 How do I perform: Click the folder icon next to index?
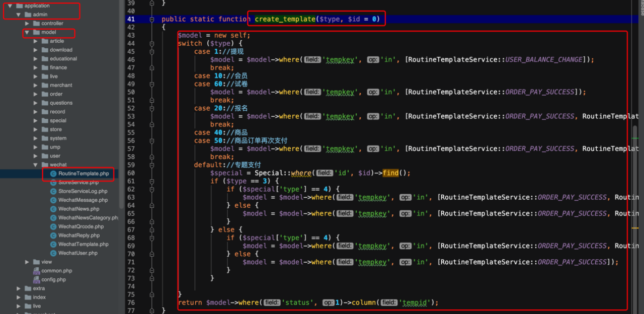pos(28,297)
